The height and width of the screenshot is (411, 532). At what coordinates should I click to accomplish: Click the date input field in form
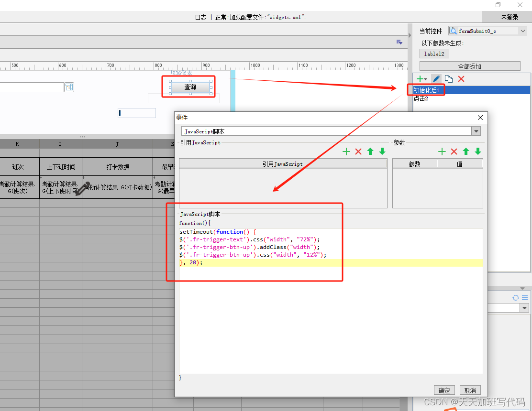coord(32,87)
